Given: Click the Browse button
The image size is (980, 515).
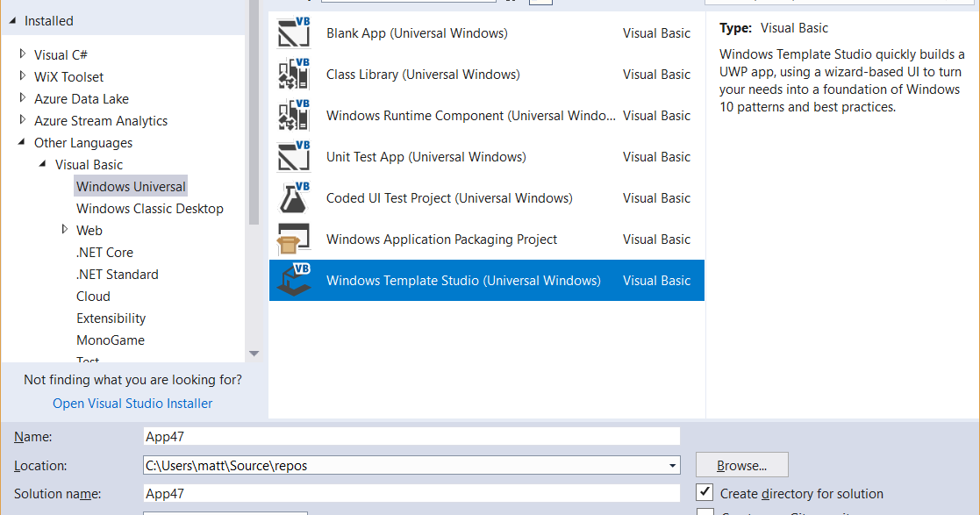Looking at the screenshot, I should pos(741,464).
